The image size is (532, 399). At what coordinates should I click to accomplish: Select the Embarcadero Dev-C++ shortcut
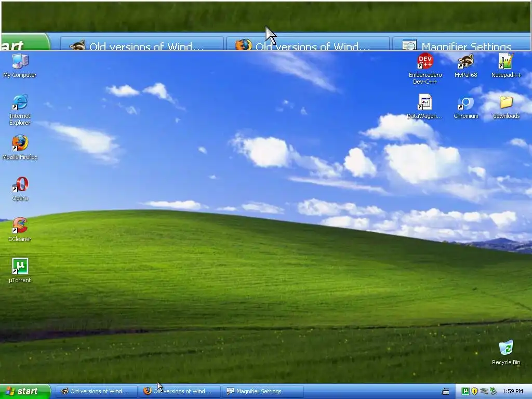pos(425,69)
